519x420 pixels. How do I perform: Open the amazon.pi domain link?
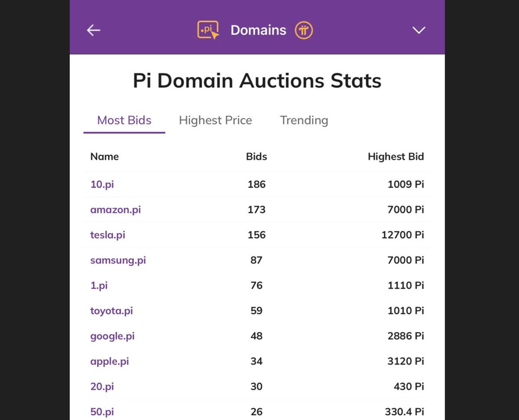(115, 210)
